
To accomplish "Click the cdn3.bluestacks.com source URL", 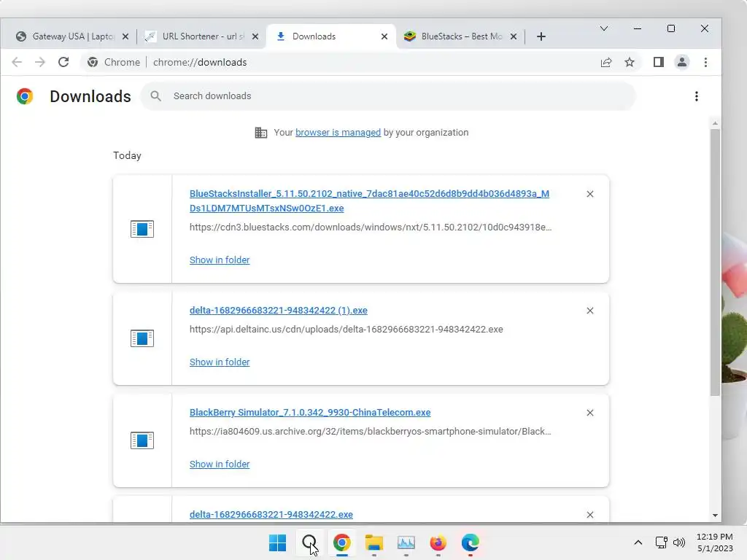I will click(x=370, y=227).
